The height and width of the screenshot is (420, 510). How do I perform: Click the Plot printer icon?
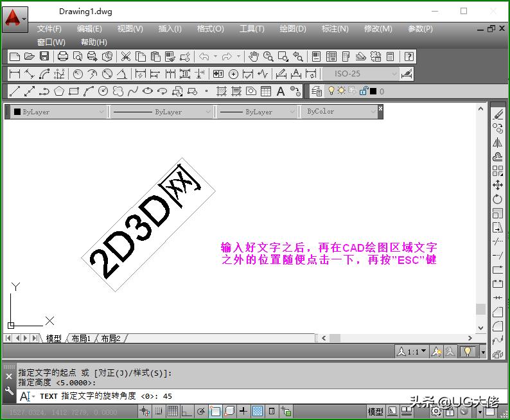coord(62,57)
